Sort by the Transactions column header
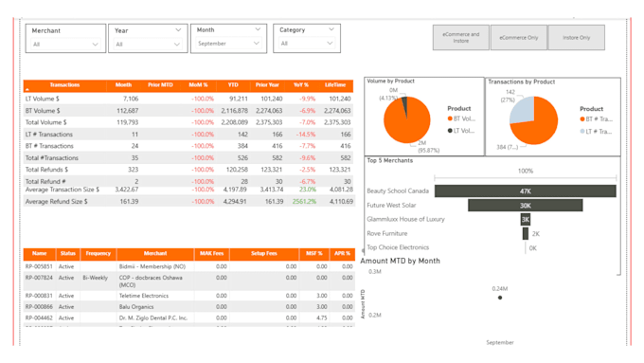The width and height of the screenshot is (644, 363). click(x=64, y=85)
